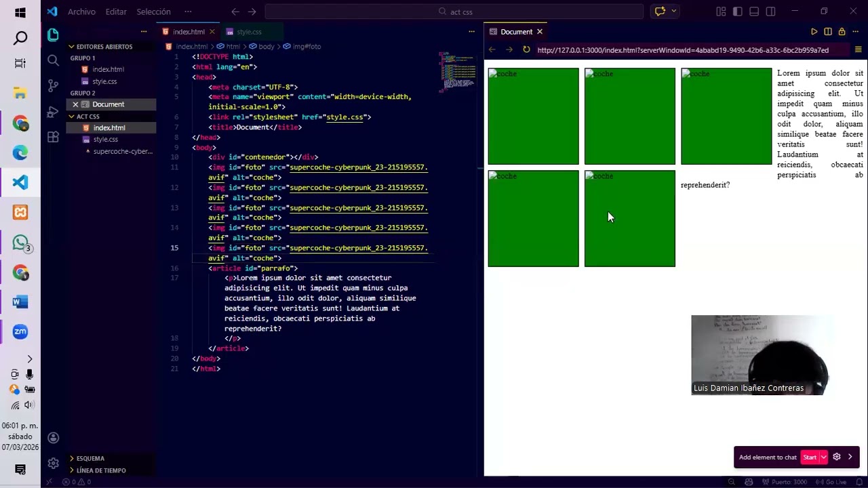Click the Start button in chat element bar

tap(810, 457)
